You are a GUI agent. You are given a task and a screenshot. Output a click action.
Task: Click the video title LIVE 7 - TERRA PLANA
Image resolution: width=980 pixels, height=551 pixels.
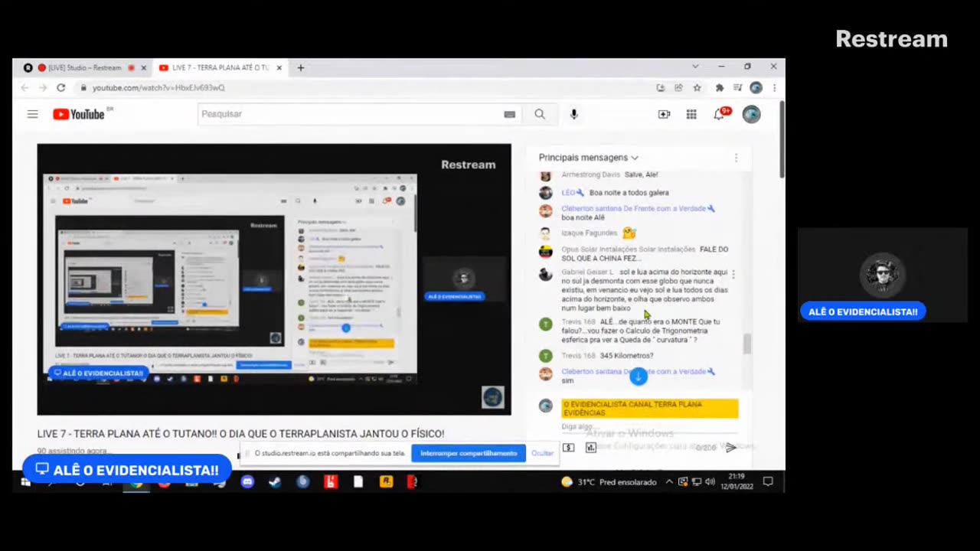[240, 434]
